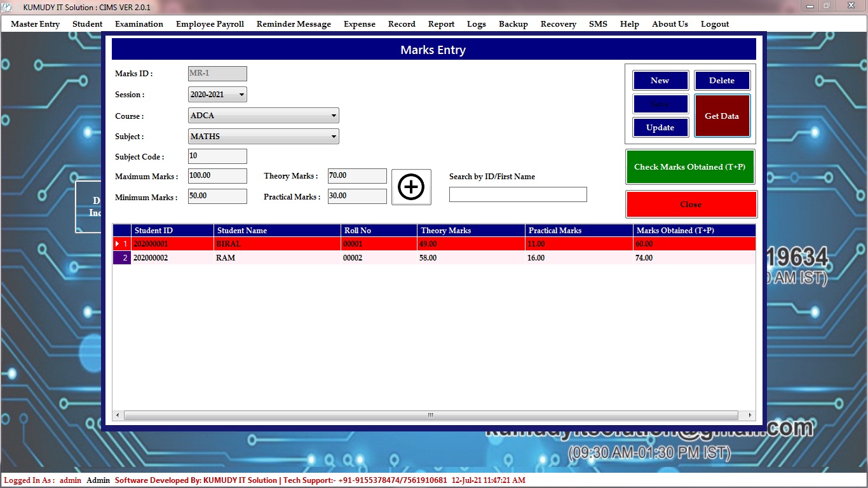
Task: Click the Update button
Action: click(660, 128)
